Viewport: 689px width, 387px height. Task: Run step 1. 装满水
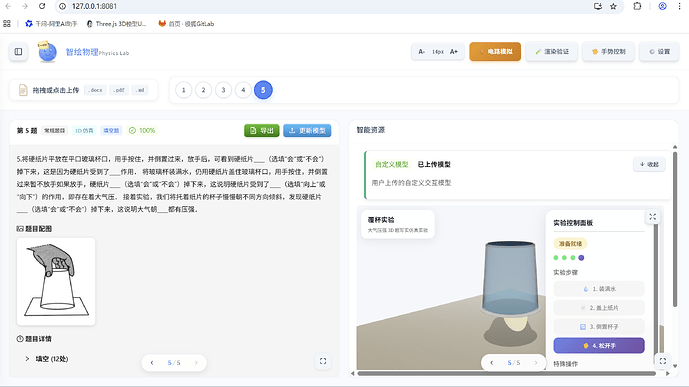tap(599, 289)
